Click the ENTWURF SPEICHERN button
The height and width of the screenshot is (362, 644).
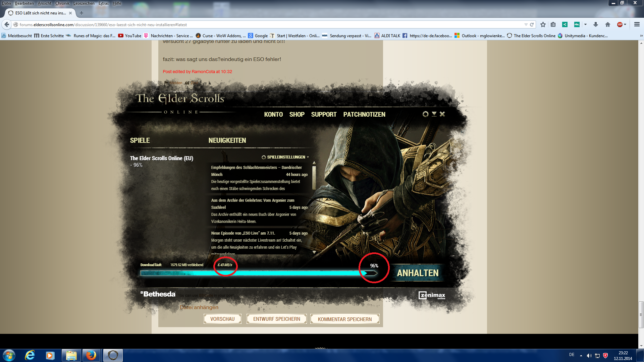coord(277,319)
